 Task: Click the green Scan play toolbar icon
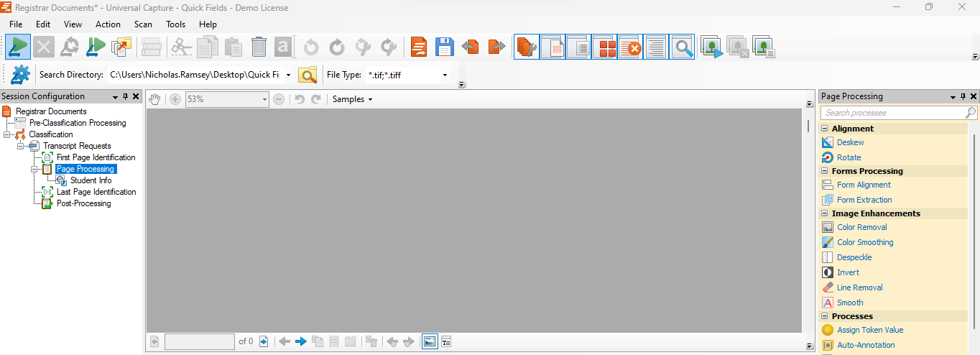point(18,47)
